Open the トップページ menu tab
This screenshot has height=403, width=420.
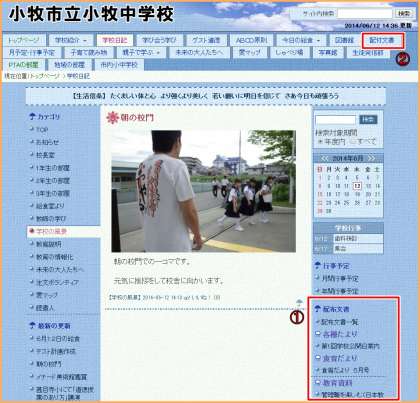point(24,40)
